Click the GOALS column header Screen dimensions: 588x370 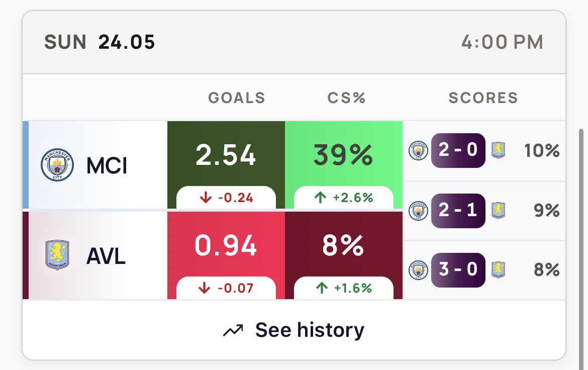[237, 98]
